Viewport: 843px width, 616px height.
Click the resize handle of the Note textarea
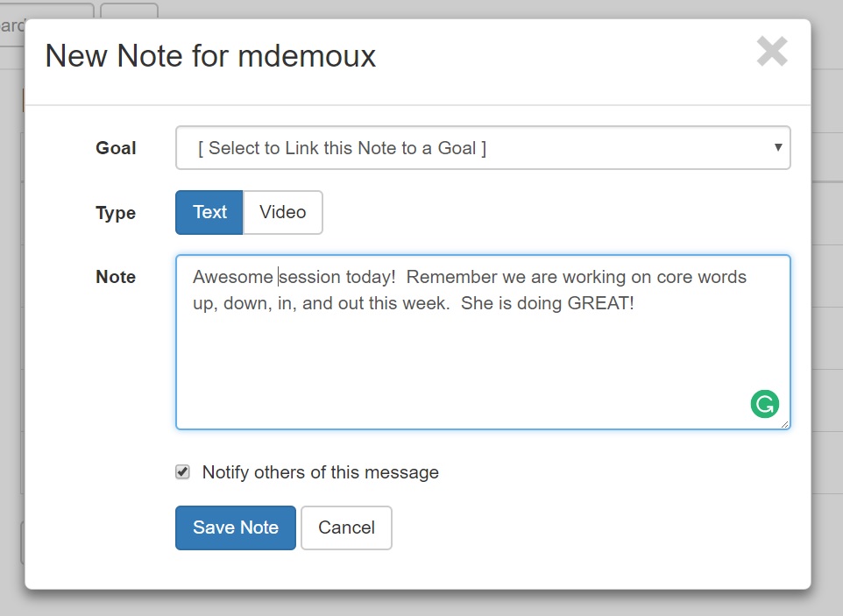click(784, 424)
